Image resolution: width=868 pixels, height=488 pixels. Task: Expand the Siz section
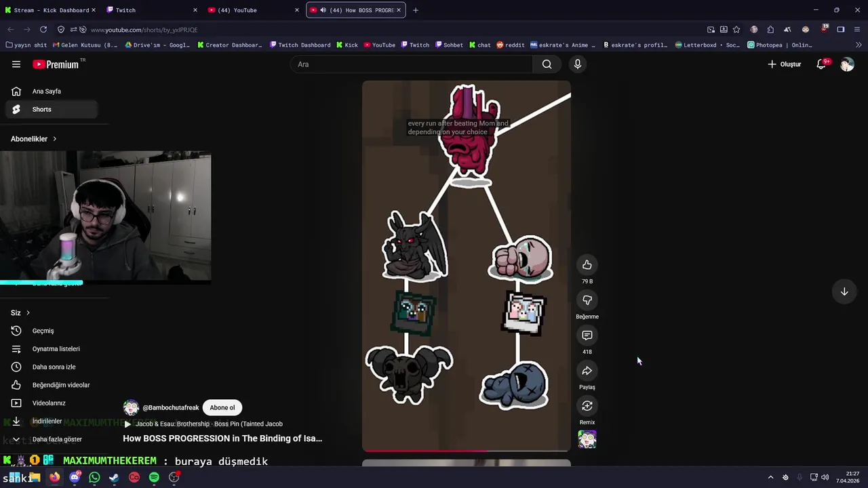[20, 312]
